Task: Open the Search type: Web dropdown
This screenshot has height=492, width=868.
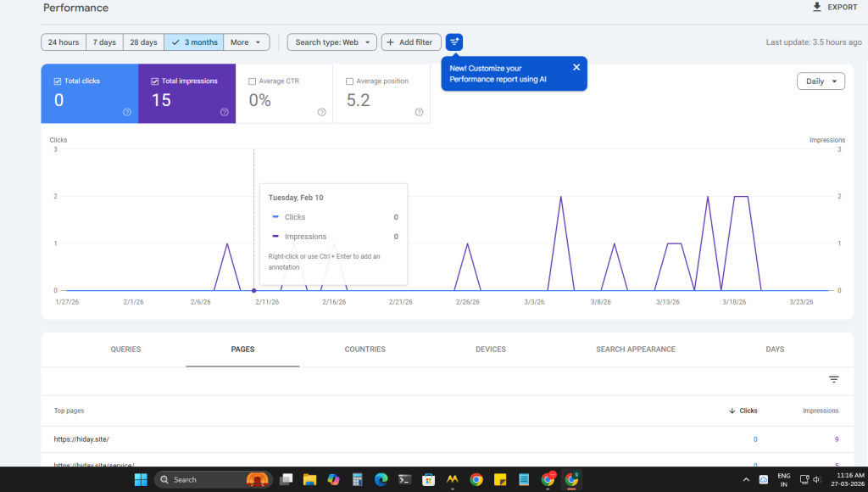Action: click(x=331, y=42)
